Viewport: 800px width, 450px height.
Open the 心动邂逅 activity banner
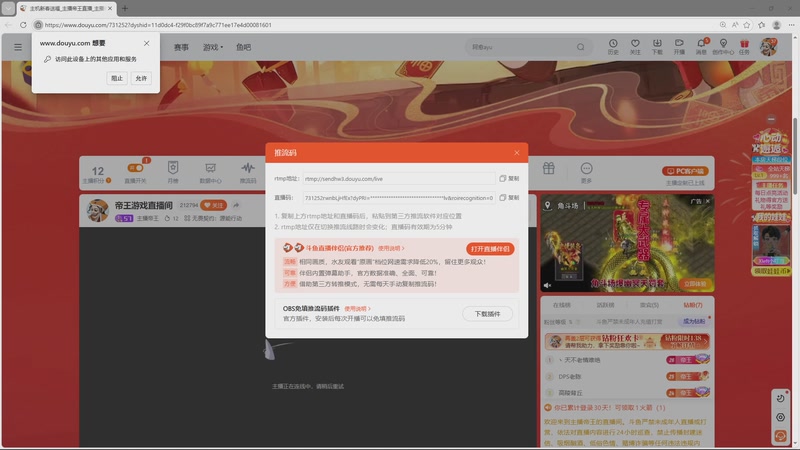coord(770,142)
